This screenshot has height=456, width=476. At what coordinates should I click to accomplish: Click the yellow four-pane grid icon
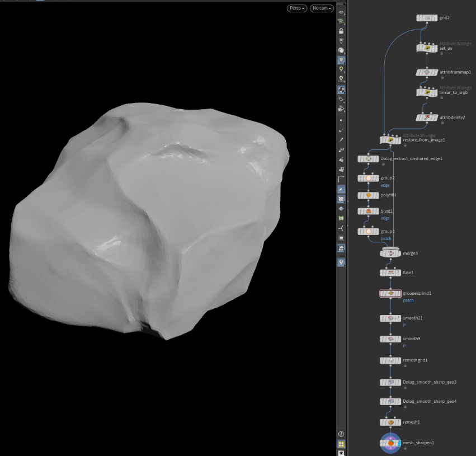341,444
